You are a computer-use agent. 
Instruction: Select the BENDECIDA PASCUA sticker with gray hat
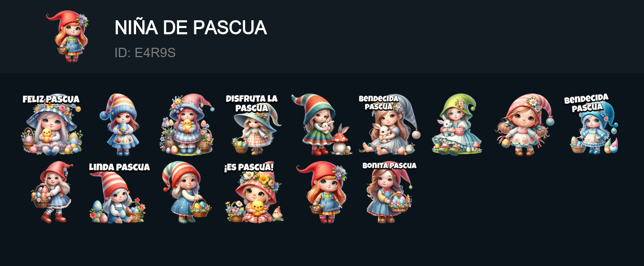389,124
